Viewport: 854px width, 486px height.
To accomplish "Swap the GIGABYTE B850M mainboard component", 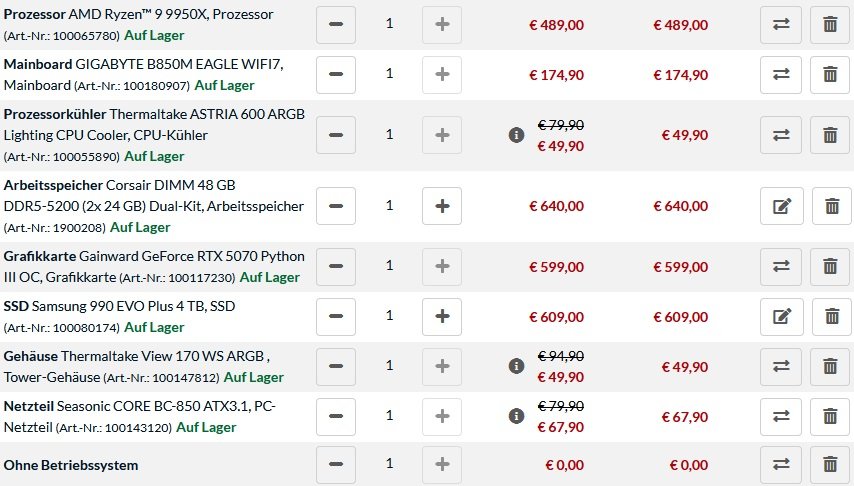I will click(781, 75).
